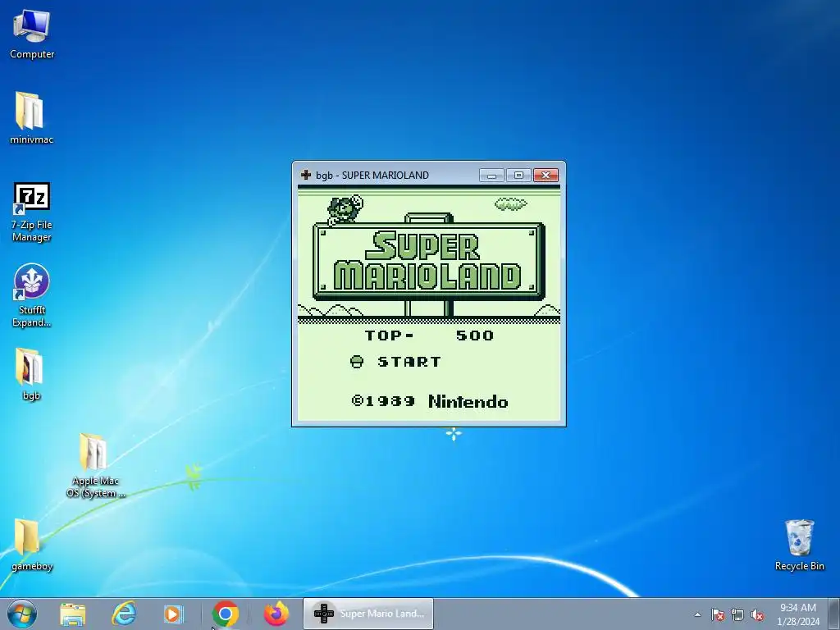Minimize the bgb emulator window
The height and width of the screenshot is (630, 840).
[x=491, y=176]
